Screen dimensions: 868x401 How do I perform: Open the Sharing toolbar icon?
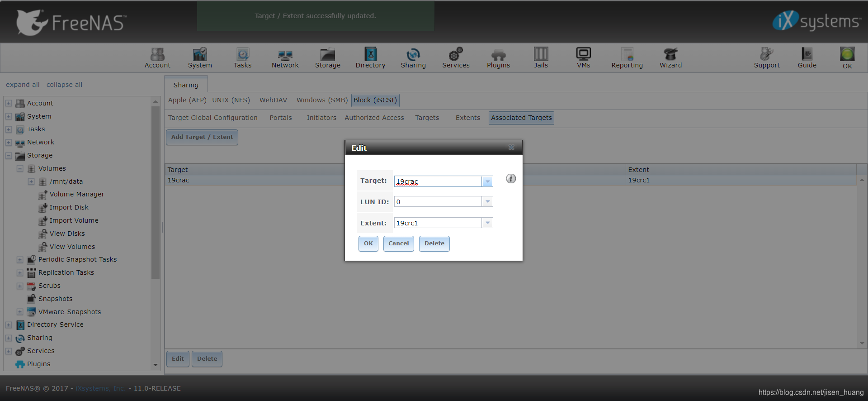413,58
